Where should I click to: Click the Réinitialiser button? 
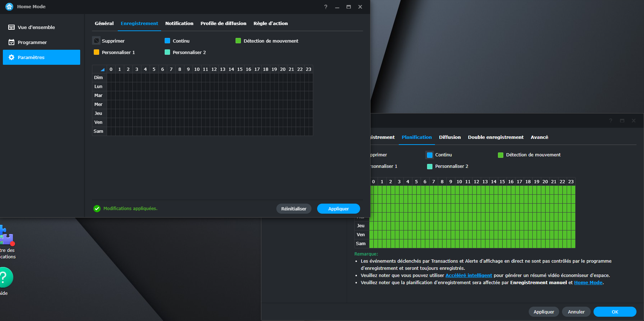294,209
